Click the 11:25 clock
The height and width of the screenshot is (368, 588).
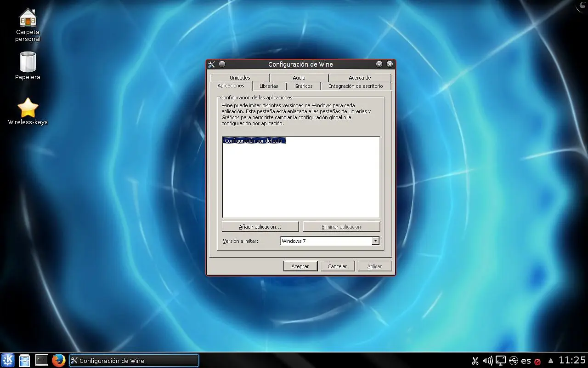coord(572,360)
